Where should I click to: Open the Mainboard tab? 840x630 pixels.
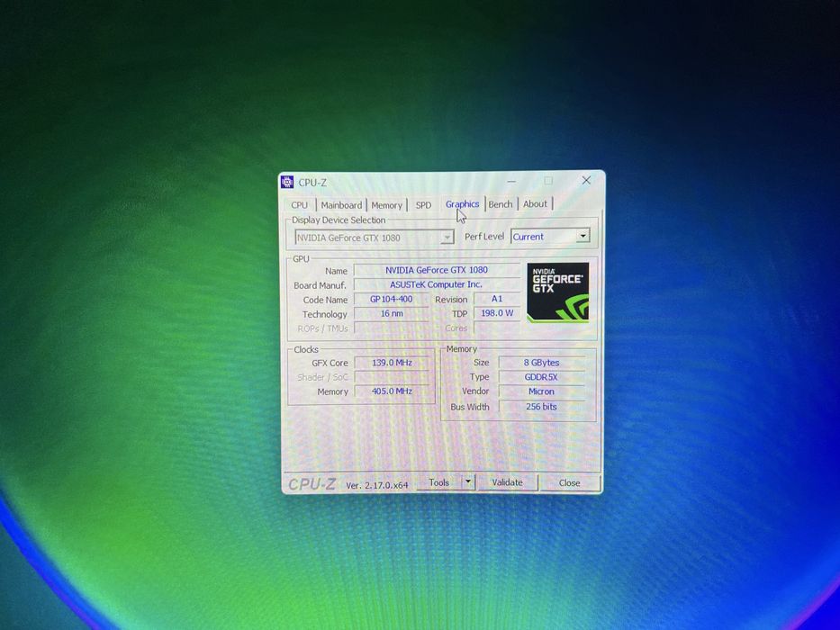341,205
